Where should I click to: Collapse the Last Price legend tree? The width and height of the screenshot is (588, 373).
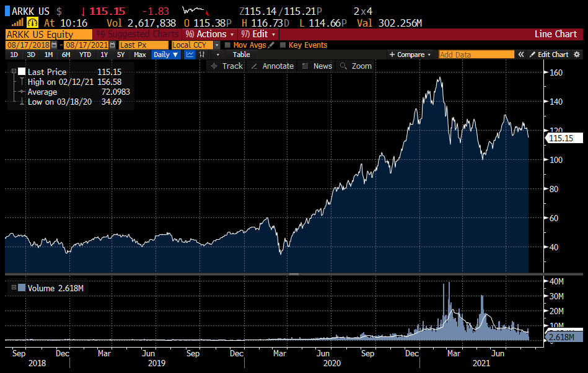pyautogui.click(x=14, y=71)
